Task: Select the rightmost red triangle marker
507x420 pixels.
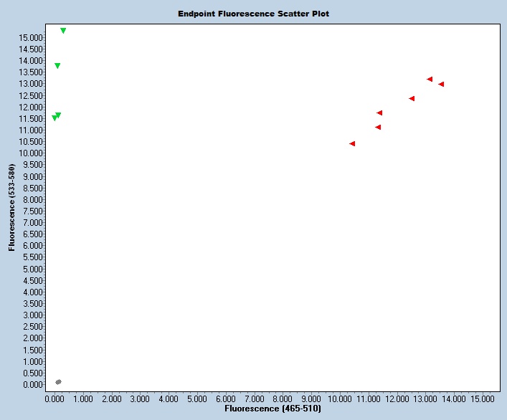Action: pyautogui.click(x=441, y=85)
